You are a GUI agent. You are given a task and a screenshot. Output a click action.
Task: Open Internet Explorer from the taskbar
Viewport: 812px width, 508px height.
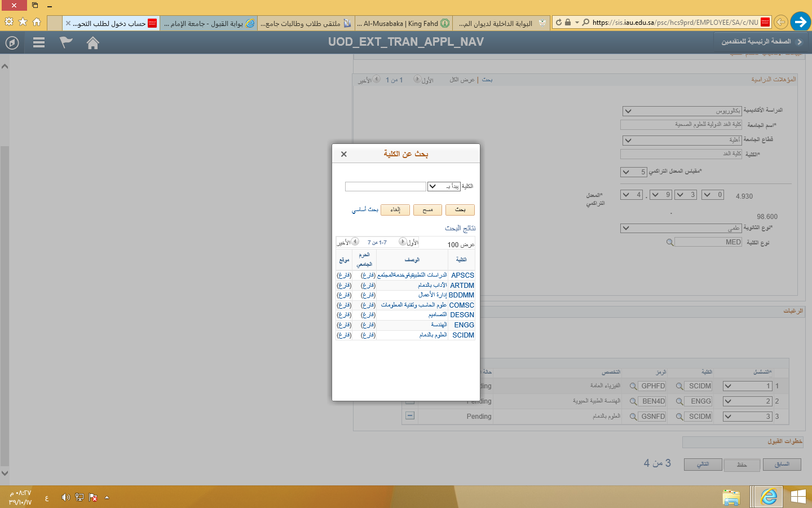tap(768, 497)
